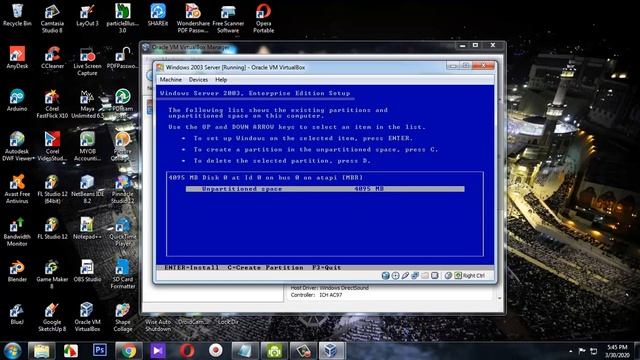This screenshot has height=360, width=640.
Task: Click the network adapters status icon
Action: tap(415, 276)
